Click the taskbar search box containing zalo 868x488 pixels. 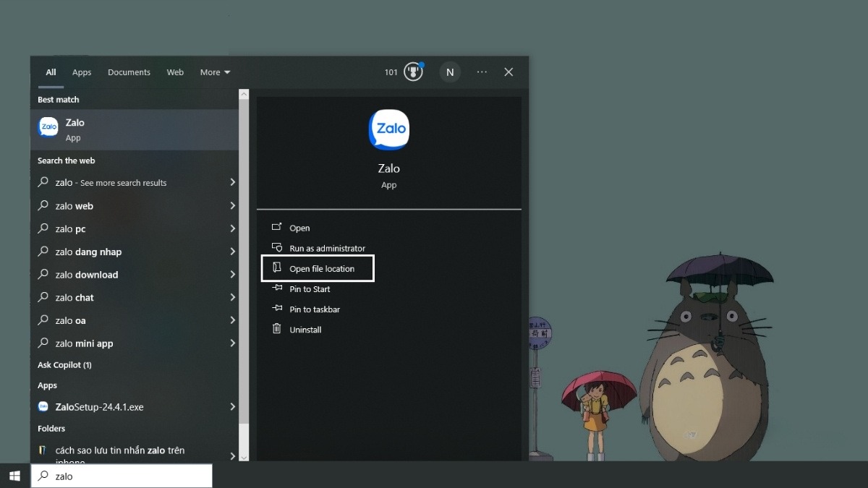[x=122, y=476]
